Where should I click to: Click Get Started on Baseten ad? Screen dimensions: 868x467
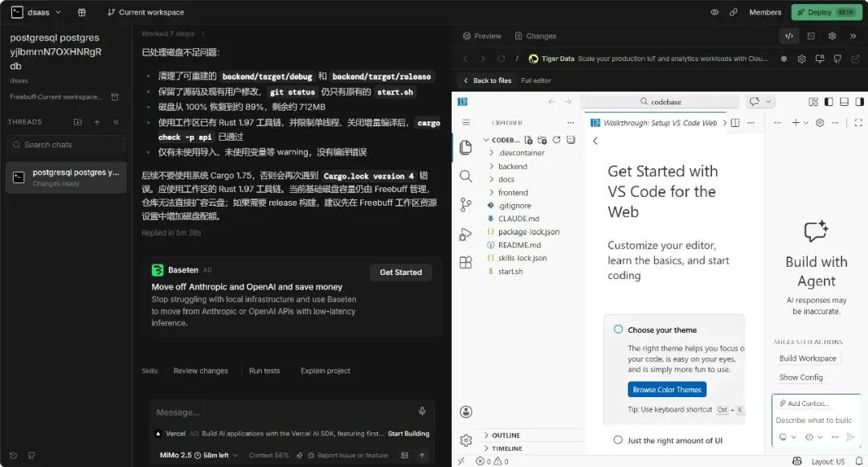[401, 272]
